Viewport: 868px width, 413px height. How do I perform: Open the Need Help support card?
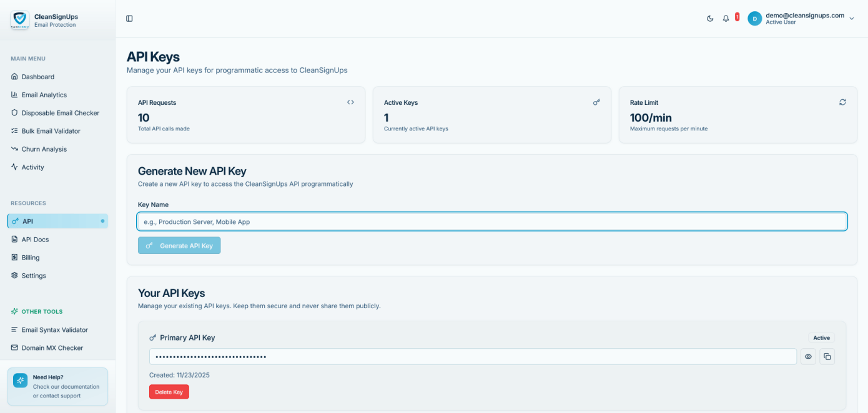click(x=57, y=386)
